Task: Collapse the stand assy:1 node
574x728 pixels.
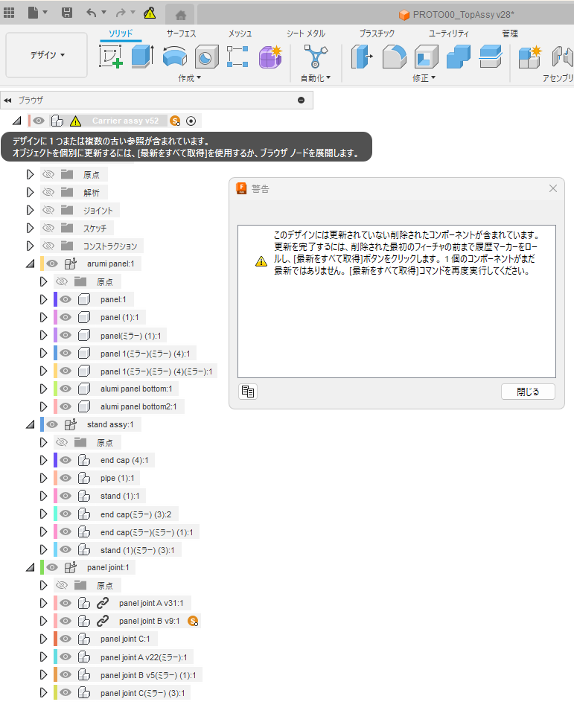Action: pyautogui.click(x=31, y=424)
